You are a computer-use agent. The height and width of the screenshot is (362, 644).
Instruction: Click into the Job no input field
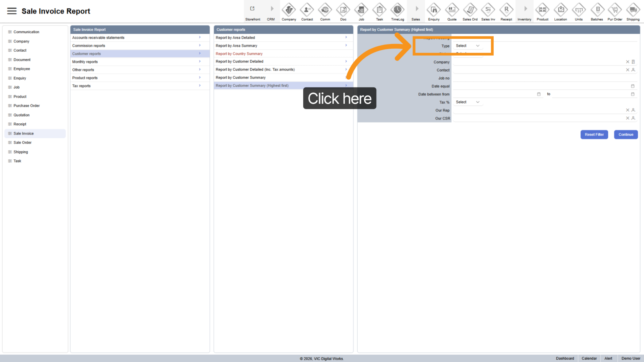544,78
